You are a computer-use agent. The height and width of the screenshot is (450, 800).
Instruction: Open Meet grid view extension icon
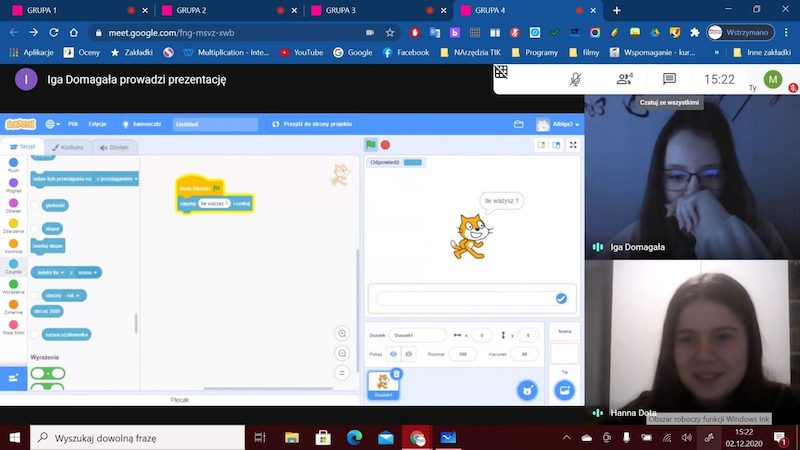[x=501, y=72]
